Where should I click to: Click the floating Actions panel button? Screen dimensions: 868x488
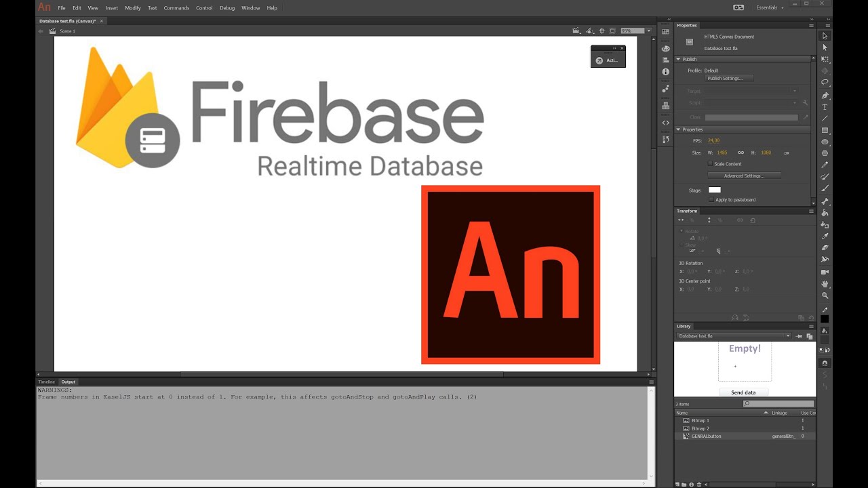coord(608,60)
